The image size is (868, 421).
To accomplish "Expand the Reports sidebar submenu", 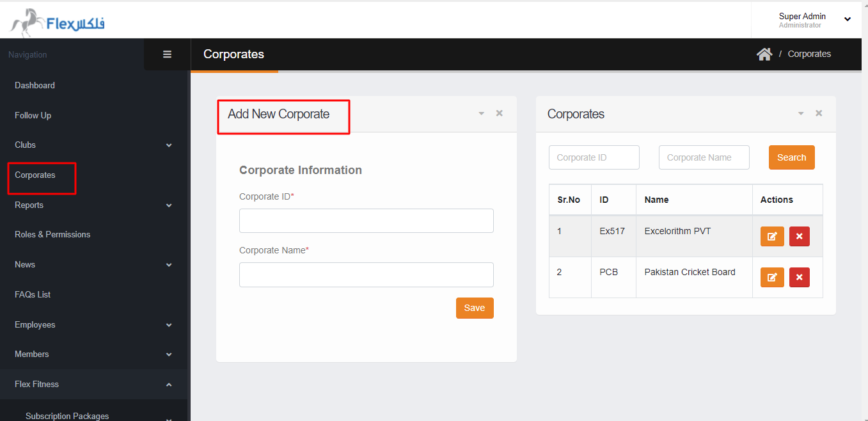I will click(x=169, y=205).
